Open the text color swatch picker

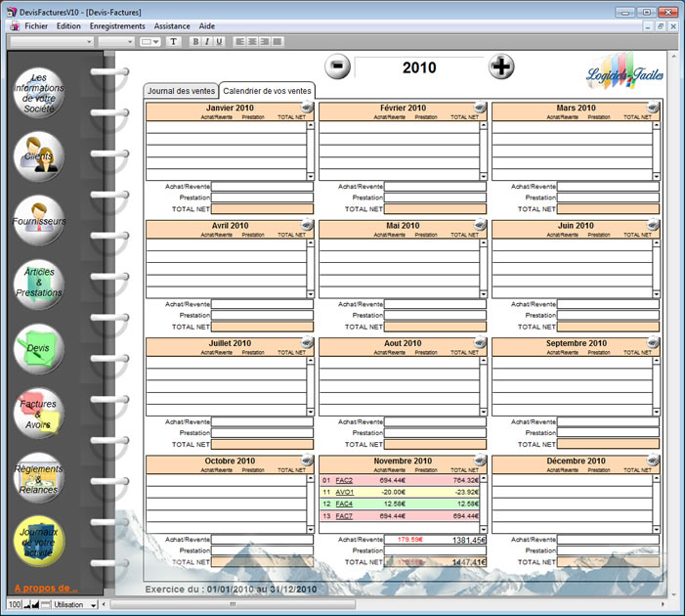pyautogui.click(x=150, y=42)
